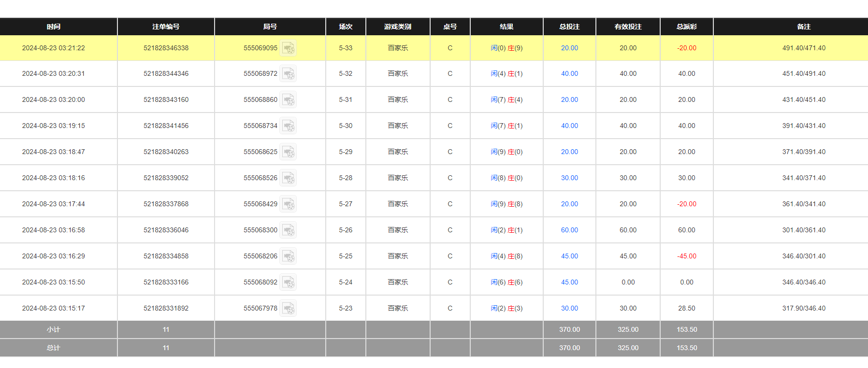The image size is (868, 368).
Task: Open total bet 60.00 link in row 5-26
Action: [569, 230]
